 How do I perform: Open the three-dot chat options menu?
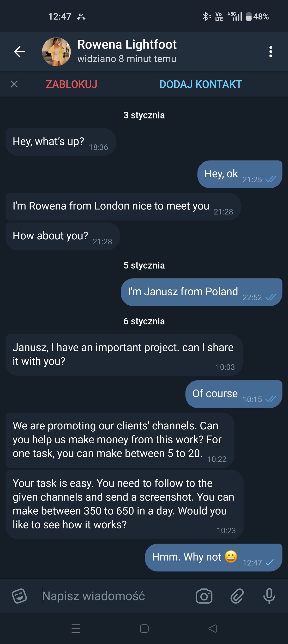click(270, 52)
